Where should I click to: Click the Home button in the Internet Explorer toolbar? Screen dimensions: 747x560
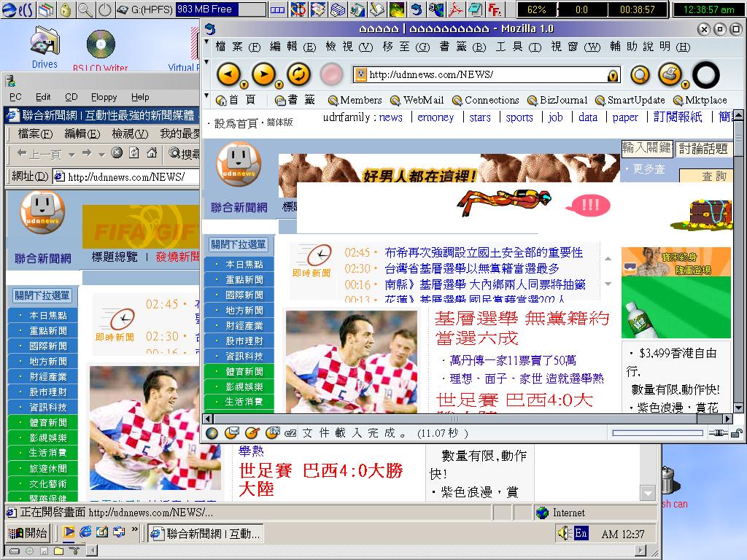pos(152,153)
